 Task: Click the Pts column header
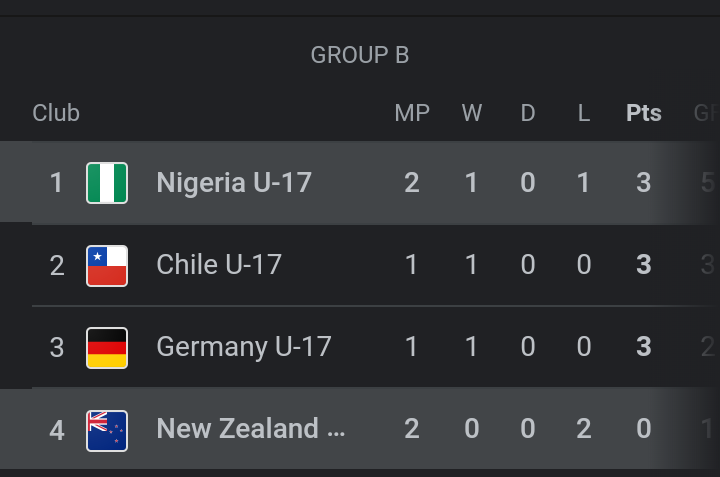tap(644, 113)
